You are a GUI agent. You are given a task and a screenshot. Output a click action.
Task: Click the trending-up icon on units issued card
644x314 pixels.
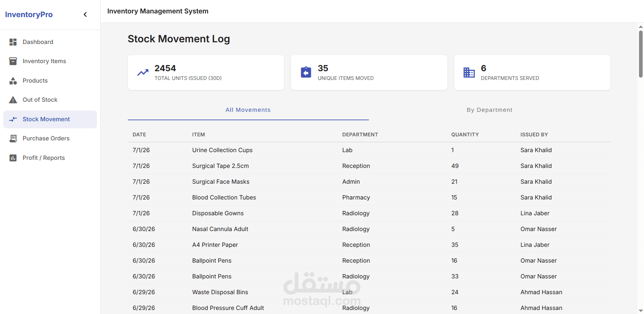tap(143, 73)
